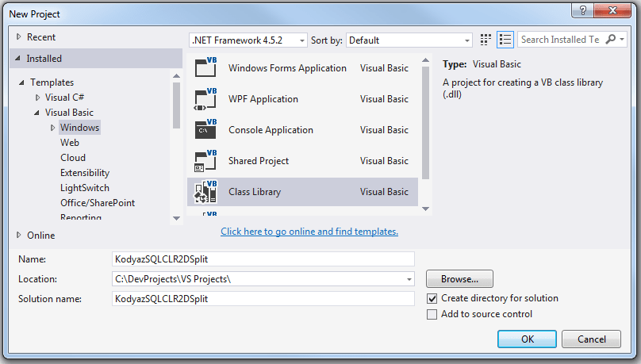This screenshot has width=641, height=364.
Task: Select the LightSwitch template category
Action: click(85, 188)
